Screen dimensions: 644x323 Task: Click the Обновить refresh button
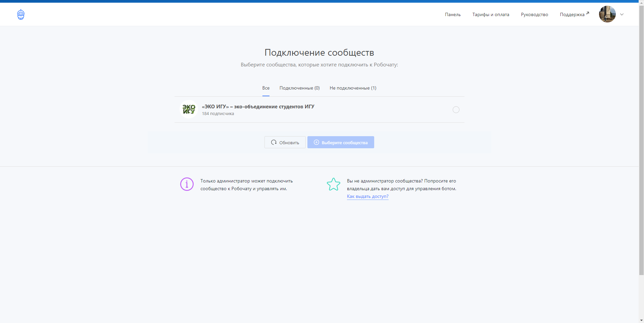coord(285,142)
